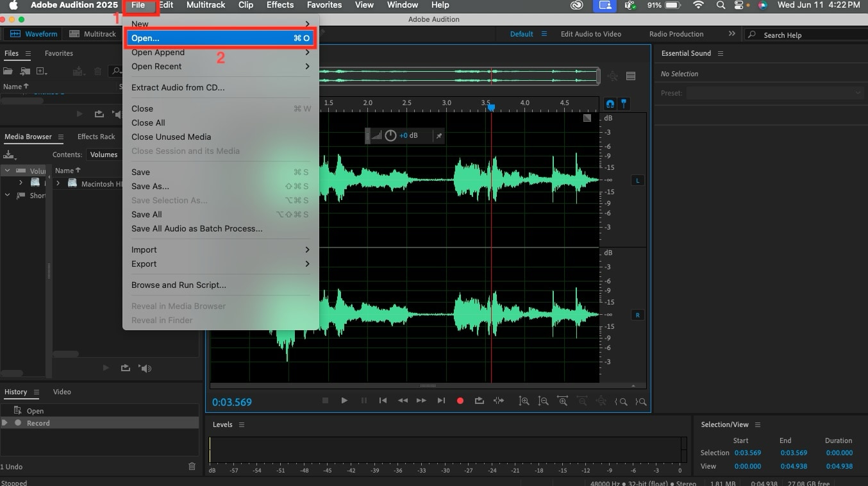
Task: Click the Fast Forward transport button
Action: click(421, 401)
